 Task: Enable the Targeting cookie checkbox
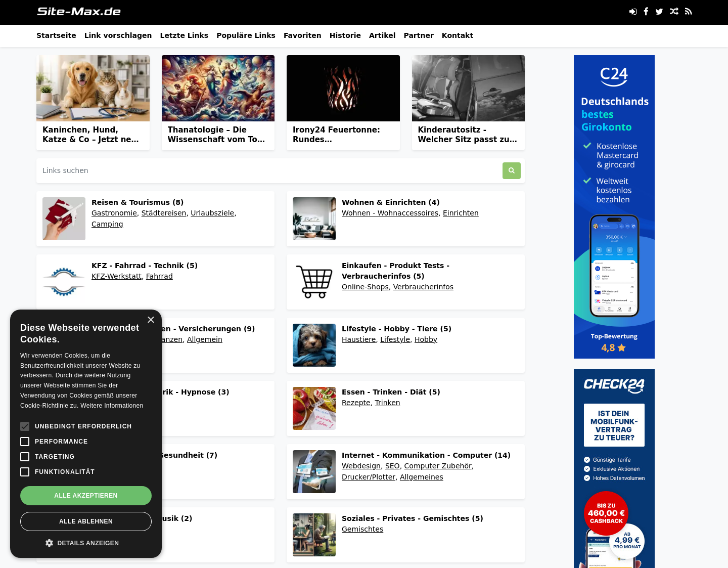tap(25, 457)
